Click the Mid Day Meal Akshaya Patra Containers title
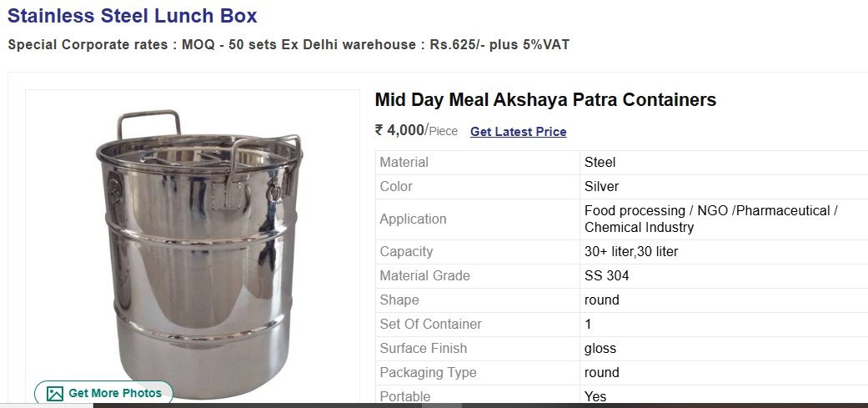The width and height of the screenshot is (868, 408). 545,100
